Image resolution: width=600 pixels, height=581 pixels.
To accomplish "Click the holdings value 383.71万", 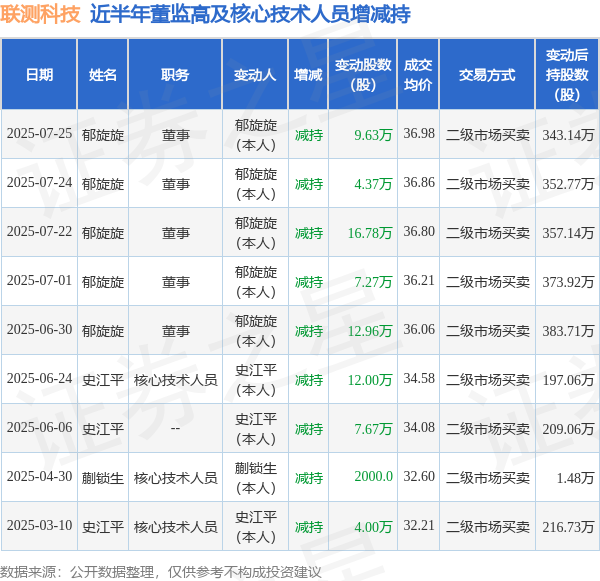I will tap(568, 331).
